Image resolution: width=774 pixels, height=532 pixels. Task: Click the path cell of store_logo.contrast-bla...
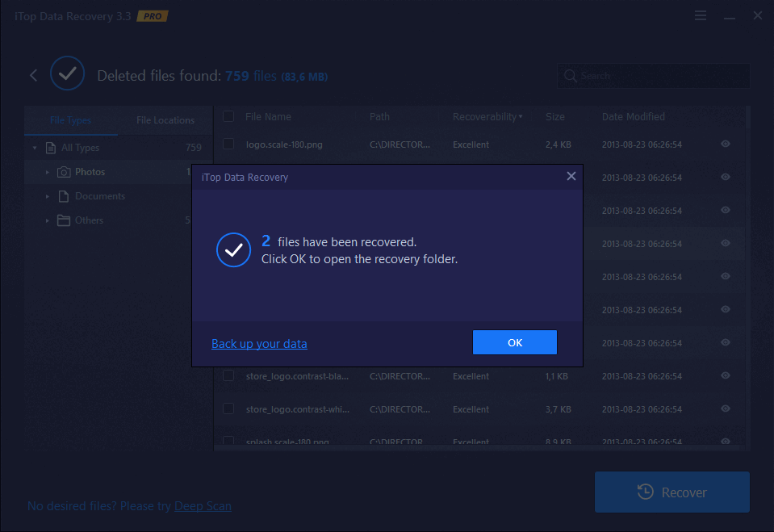coord(400,376)
